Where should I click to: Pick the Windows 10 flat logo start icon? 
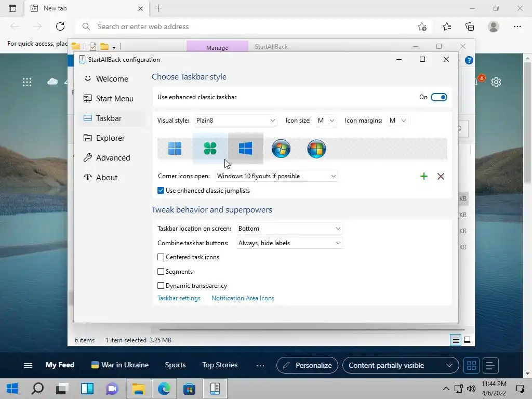(x=245, y=148)
